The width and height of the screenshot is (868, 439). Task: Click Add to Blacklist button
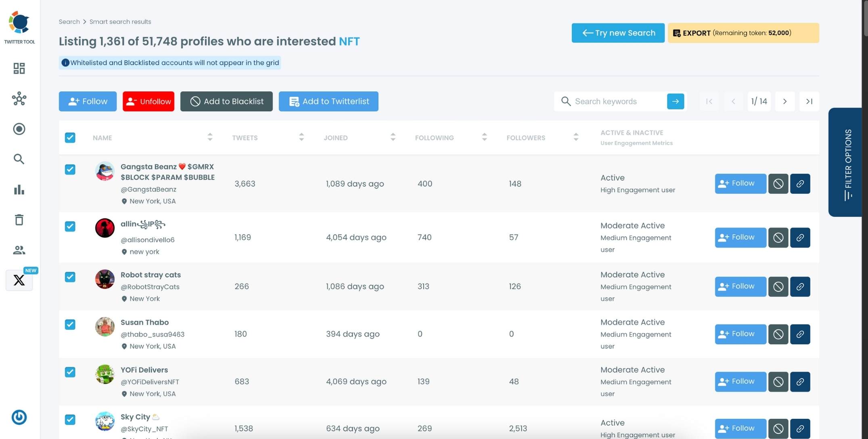(226, 101)
